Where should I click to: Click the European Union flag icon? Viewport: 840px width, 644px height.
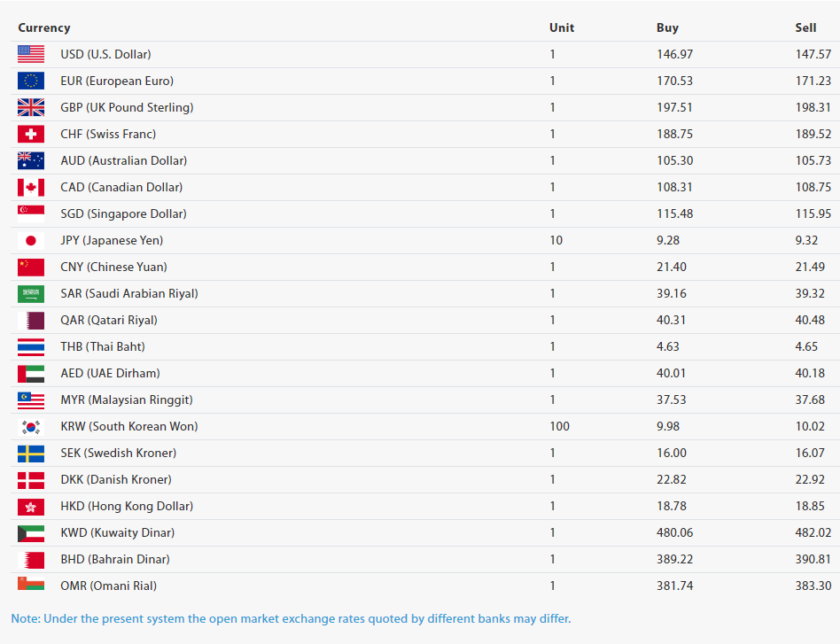pyautogui.click(x=31, y=81)
